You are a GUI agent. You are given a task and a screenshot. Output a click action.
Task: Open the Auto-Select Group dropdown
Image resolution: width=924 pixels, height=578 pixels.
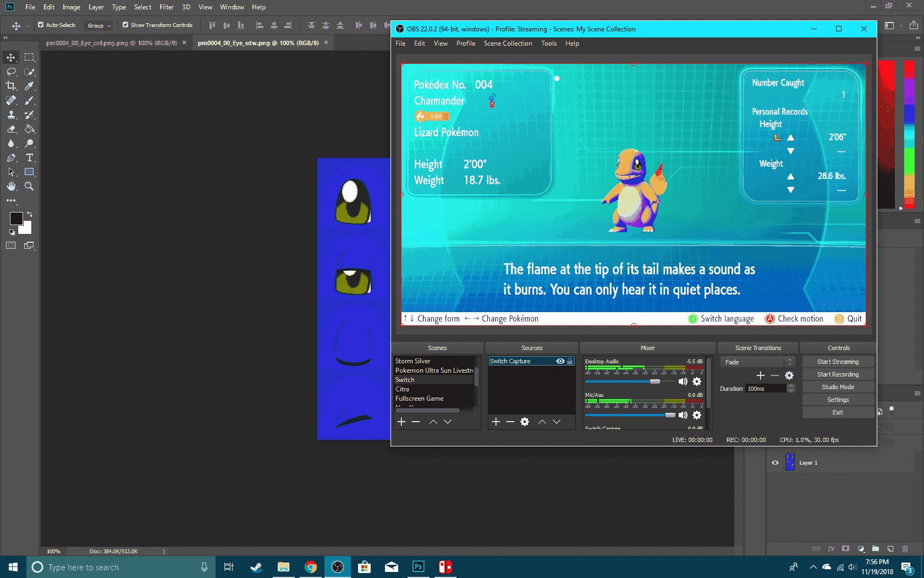click(99, 25)
